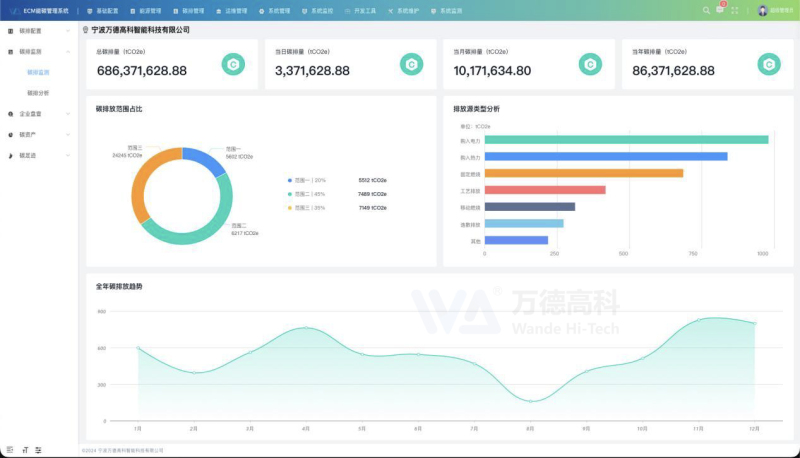Click the 11月 peak point on trend line
This screenshot has width=800, height=458.
698,320
